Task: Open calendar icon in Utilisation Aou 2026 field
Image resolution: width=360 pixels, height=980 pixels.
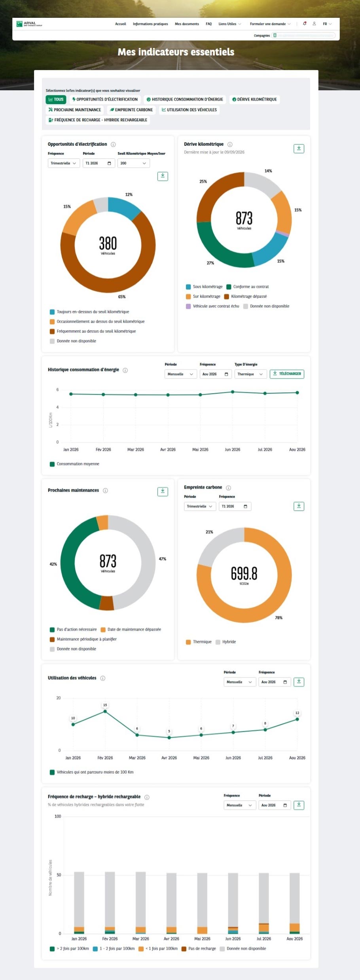Action: tap(285, 682)
